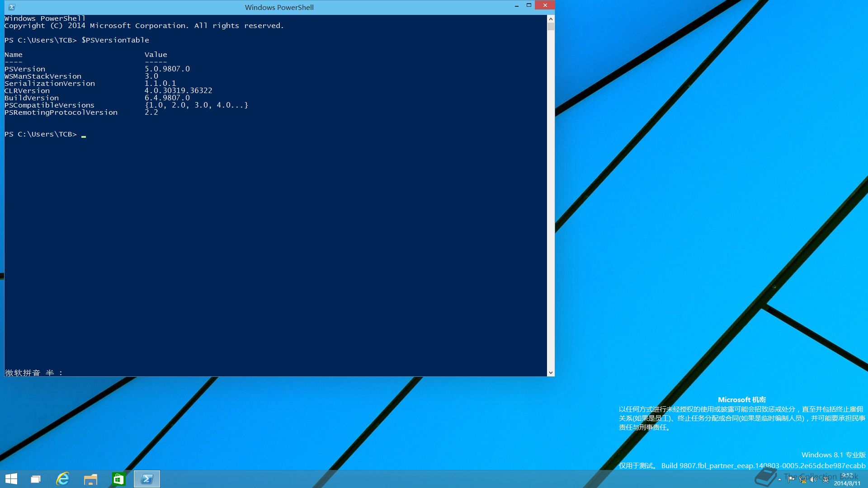The image size is (868, 488).
Task: Open Task View on the taskbar
Action: pyautogui.click(x=36, y=479)
